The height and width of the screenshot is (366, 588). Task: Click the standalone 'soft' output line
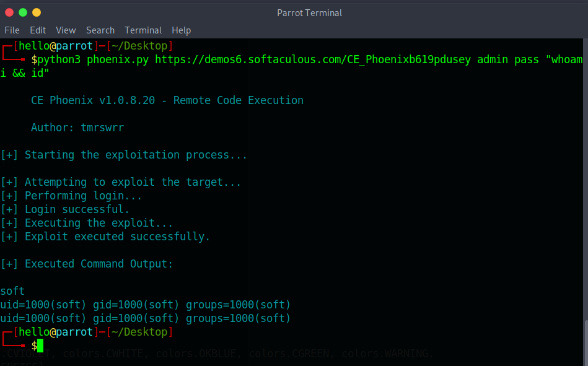pos(12,291)
